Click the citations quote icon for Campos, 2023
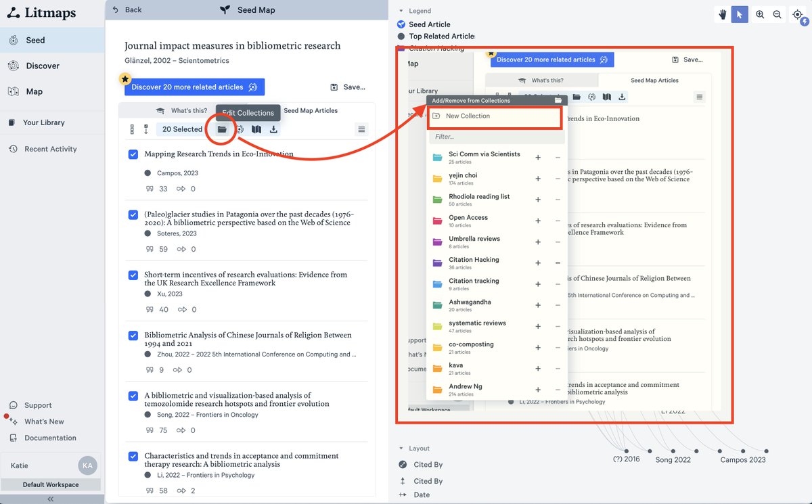This screenshot has height=504, width=812. click(150, 189)
